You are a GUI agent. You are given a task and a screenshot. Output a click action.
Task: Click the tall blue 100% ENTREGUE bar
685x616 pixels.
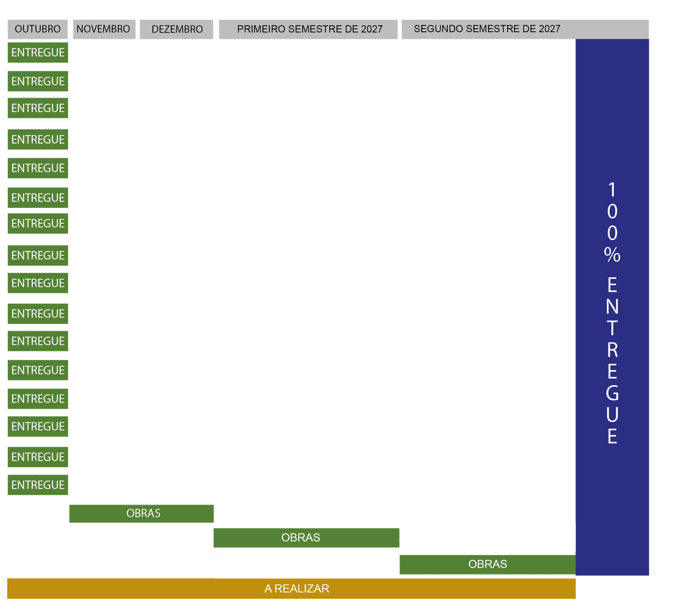pyautogui.click(x=612, y=307)
